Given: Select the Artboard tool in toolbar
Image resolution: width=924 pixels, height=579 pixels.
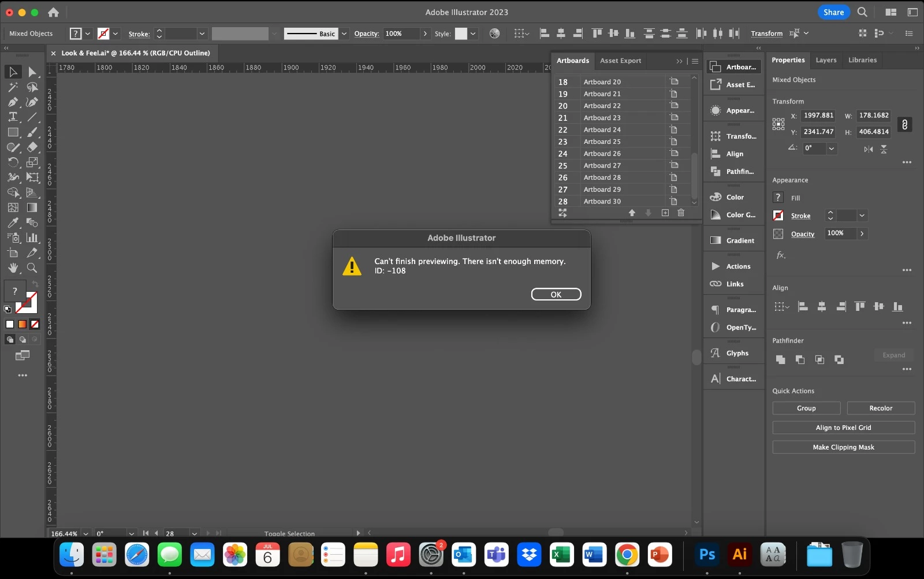Looking at the screenshot, I should 13,253.
